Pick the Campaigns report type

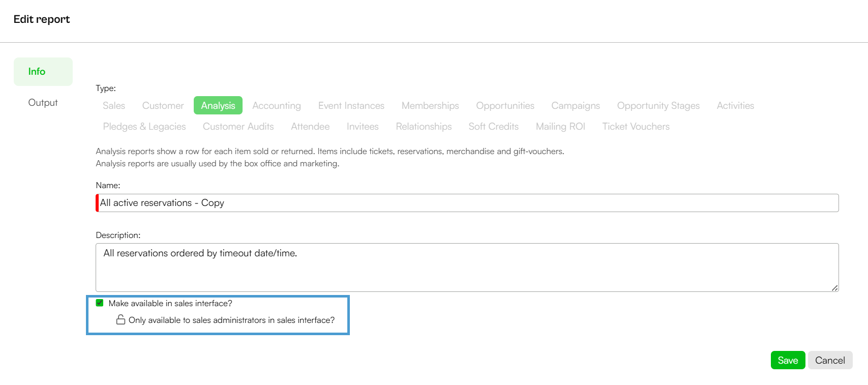point(576,105)
